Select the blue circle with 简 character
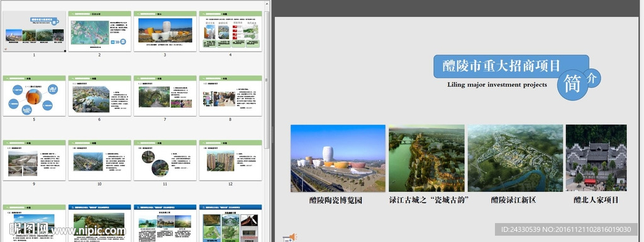Image resolution: width=644 pixels, height=242 pixels. 572,85
